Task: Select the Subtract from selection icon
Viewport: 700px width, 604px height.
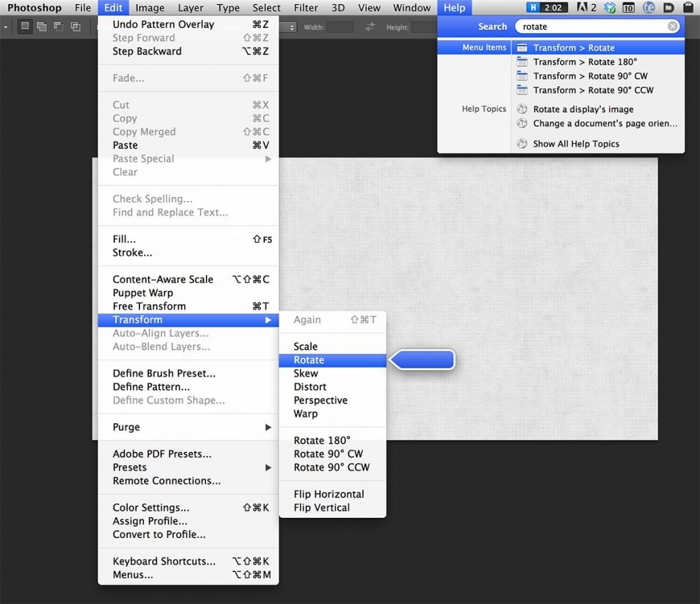Action: (x=58, y=26)
